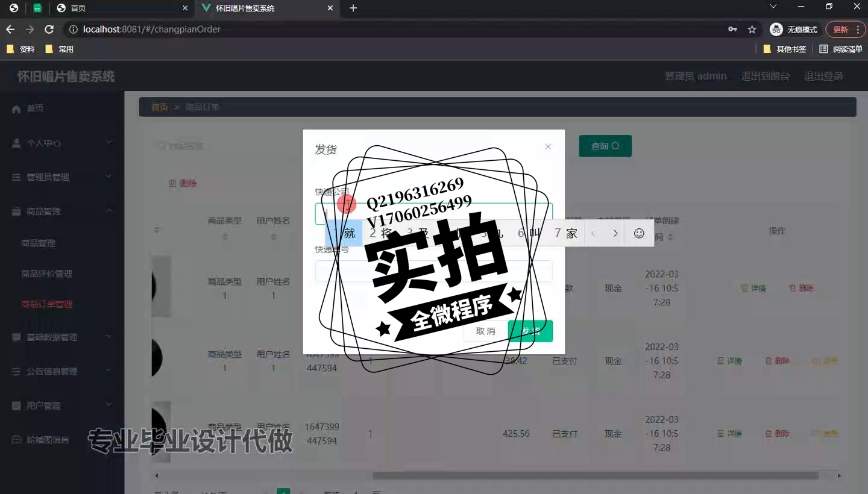Click the address bar URL
This screenshot has width=868, height=494.
pos(152,29)
